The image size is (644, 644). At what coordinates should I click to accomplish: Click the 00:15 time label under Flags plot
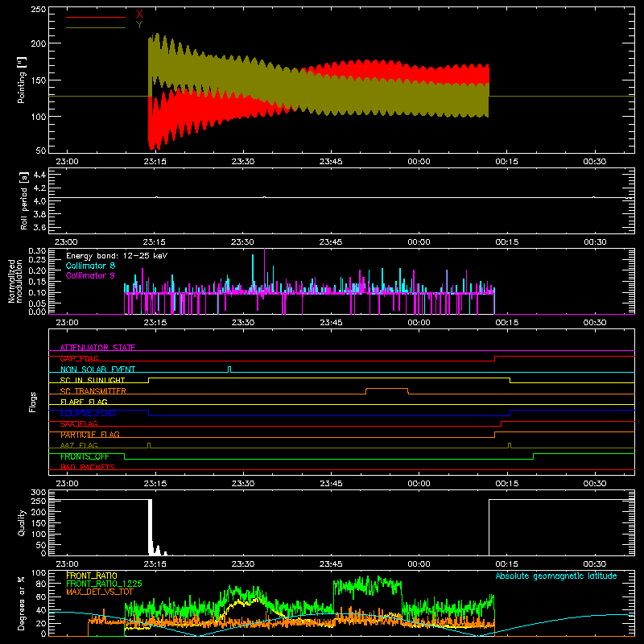[x=507, y=484]
